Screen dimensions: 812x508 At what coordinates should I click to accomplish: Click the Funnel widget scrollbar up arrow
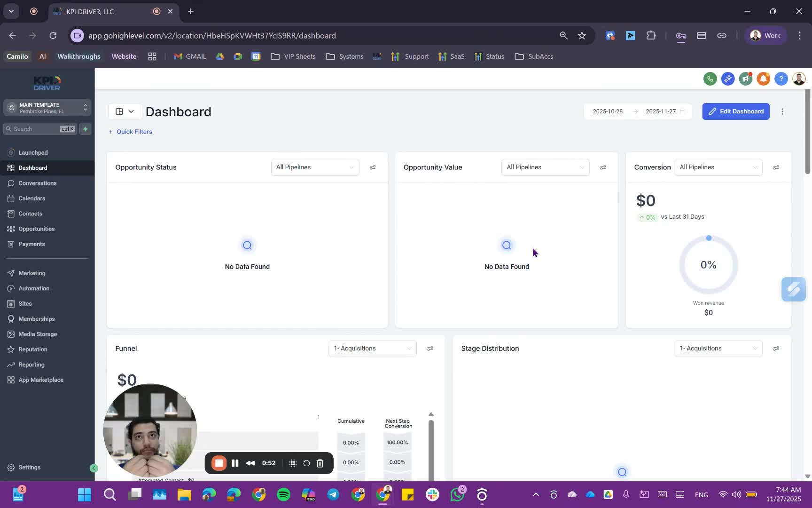click(x=431, y=414)
